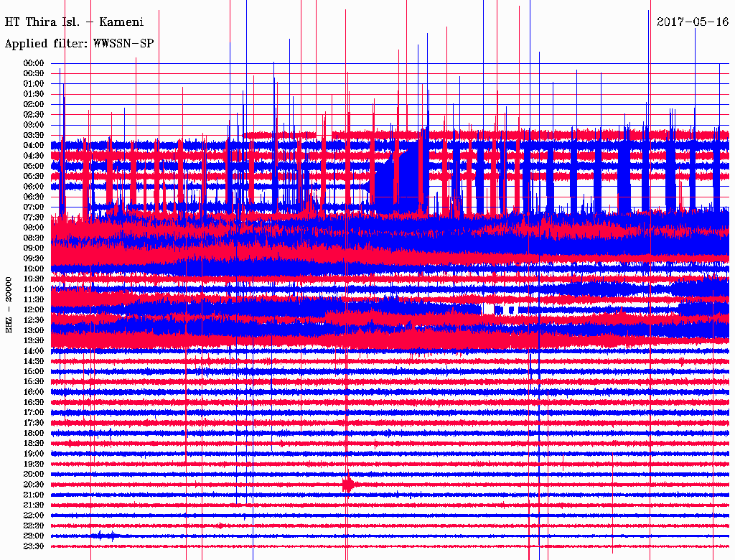
Task: Click the 14:30 time label
Action: pyautogui.click(x=34, y=361)
